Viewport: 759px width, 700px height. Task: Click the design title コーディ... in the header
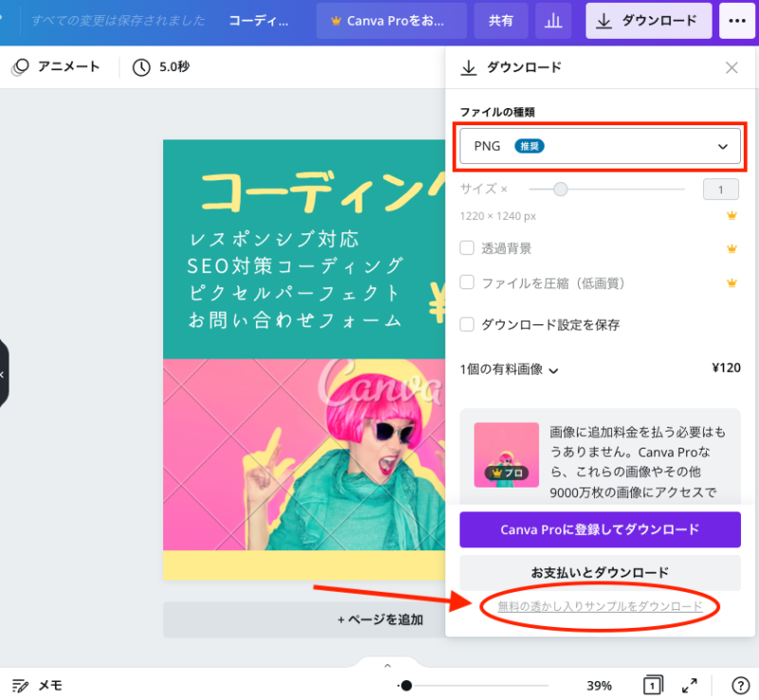(x=258, y=21)
